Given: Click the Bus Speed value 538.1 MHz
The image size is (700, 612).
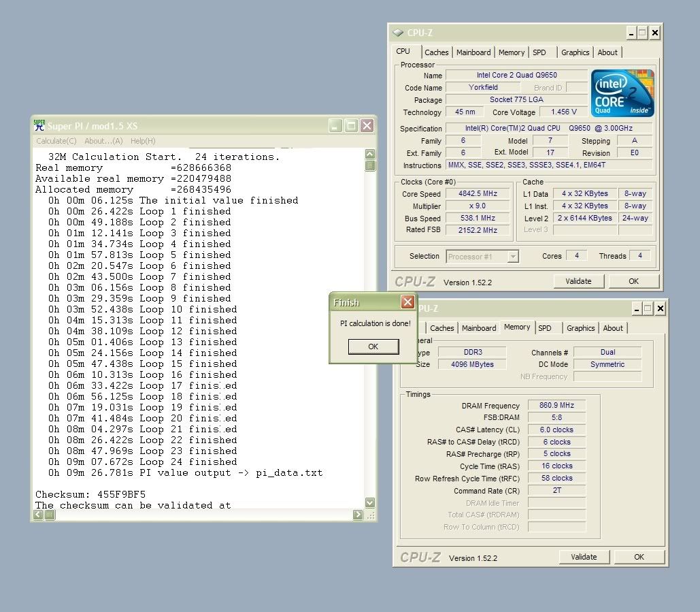Looking at the screenshot, I should (x=478, y=218).
